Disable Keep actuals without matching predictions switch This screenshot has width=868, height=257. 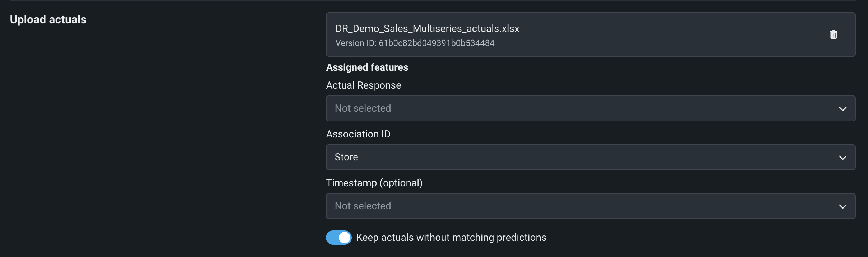tap(338, 238)
